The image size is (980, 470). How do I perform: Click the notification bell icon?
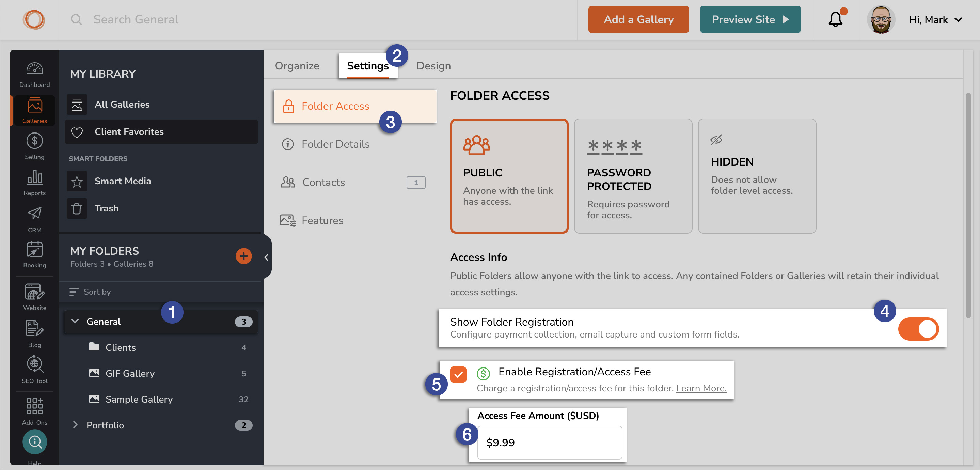835,19
